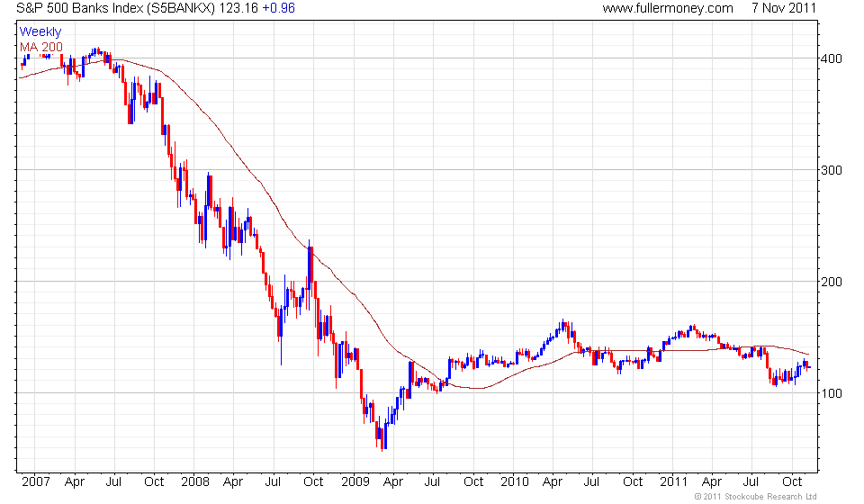This screenshot has width=864, height=504.
Task: Click the '200' y-axis label
Action: (x=832, y=282)
